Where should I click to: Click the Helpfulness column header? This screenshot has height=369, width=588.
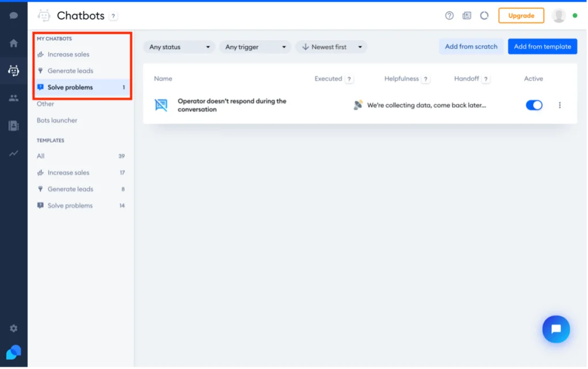(401, 79)
